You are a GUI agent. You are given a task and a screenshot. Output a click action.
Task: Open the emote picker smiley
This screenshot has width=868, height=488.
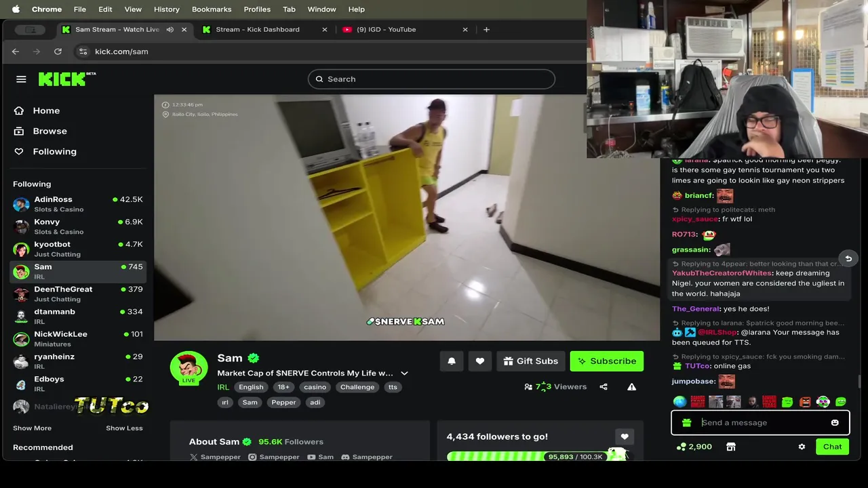(x=835, y=423)
